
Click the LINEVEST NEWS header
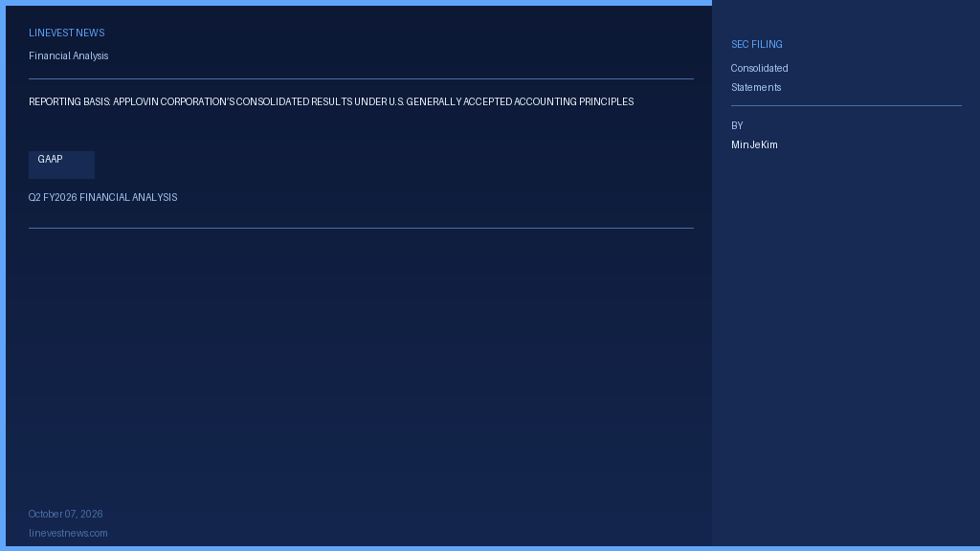66,33
